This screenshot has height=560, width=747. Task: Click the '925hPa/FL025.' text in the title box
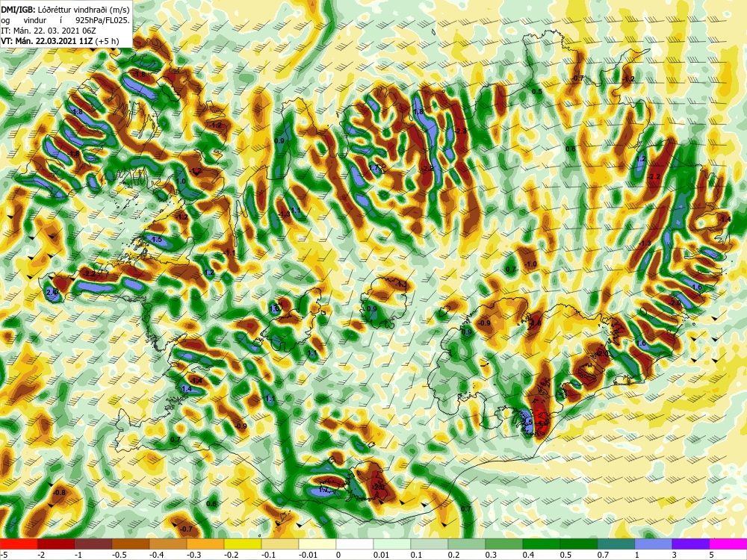coord(103,20)
